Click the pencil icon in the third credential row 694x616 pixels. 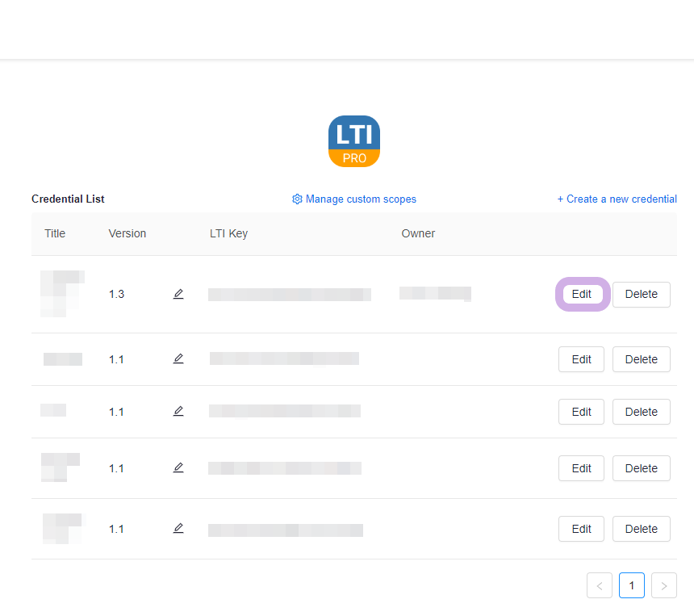click(x=178, y=411)
